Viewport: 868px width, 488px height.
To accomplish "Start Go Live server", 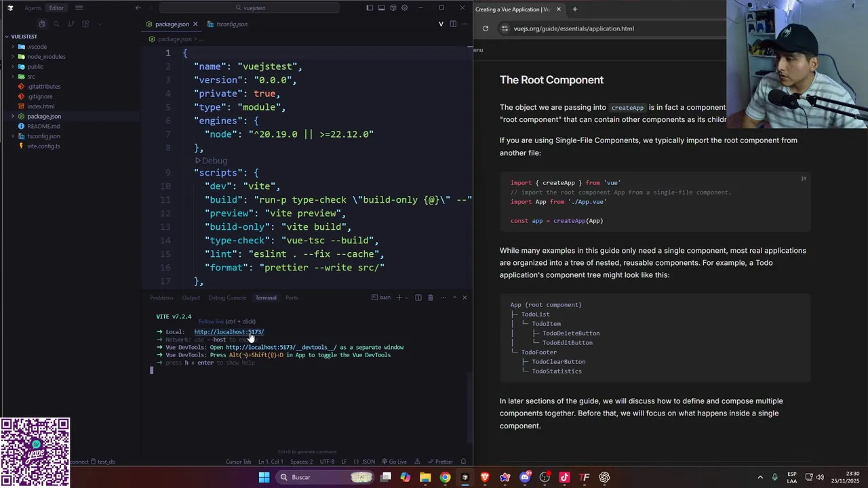I will point(394,462).
